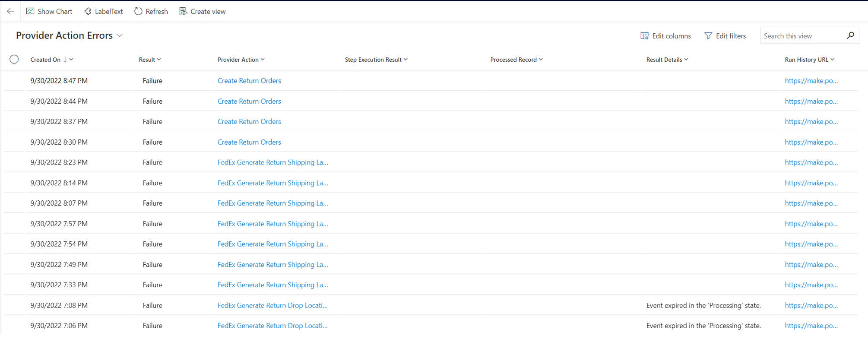The width and height of the screenshot is (868, 339).
Task: Open run history URL for 8:30 PM row
Action: tap(811, 142)
